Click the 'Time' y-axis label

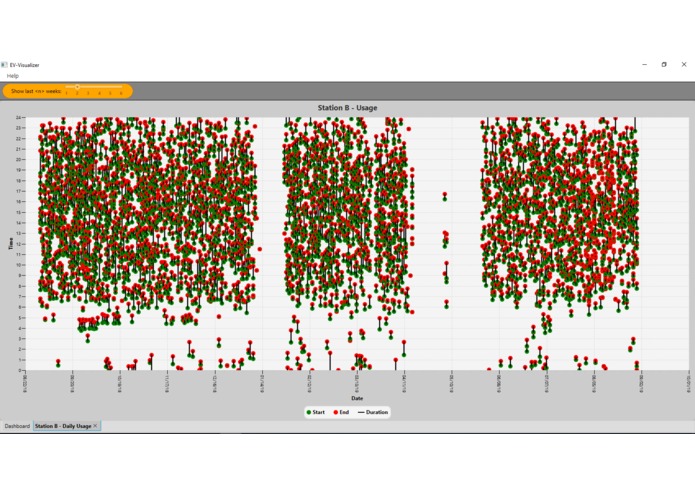click(11, 244)
